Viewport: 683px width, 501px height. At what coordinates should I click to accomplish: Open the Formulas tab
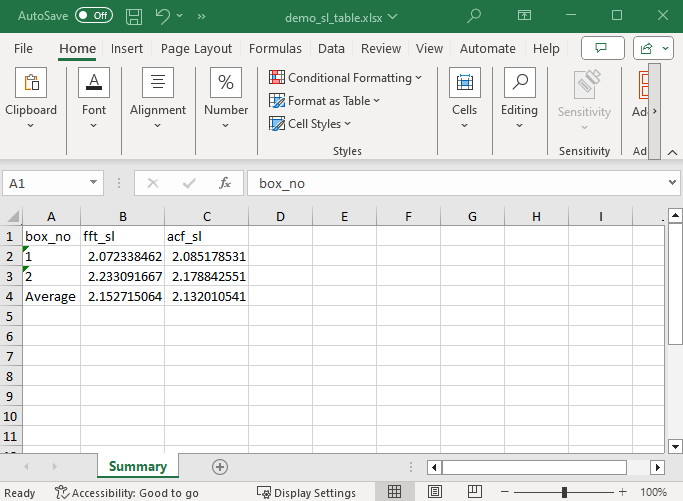pyautogui.click(x=275, y=48)
